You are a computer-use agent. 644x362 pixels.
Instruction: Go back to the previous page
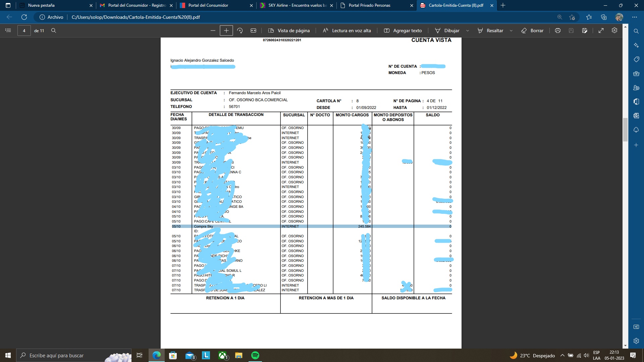(9, 17)
